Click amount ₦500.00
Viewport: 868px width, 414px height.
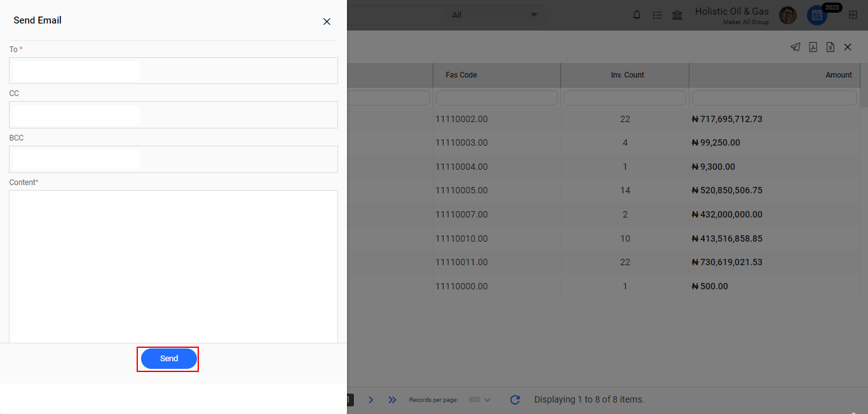(x=710, y=286)
